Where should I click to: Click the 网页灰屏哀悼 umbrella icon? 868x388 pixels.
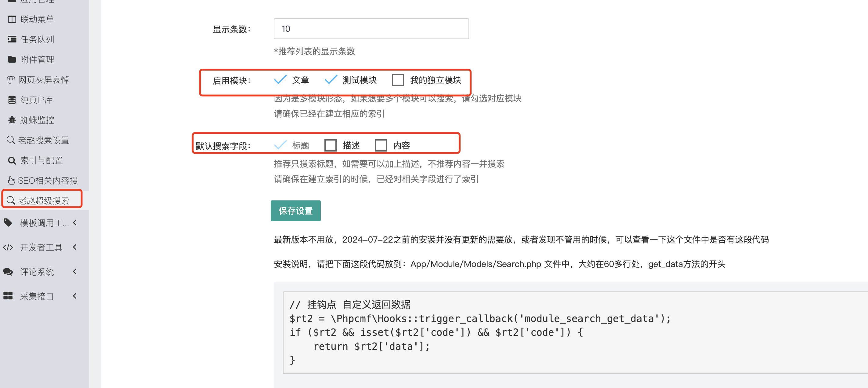pos(11,80)
